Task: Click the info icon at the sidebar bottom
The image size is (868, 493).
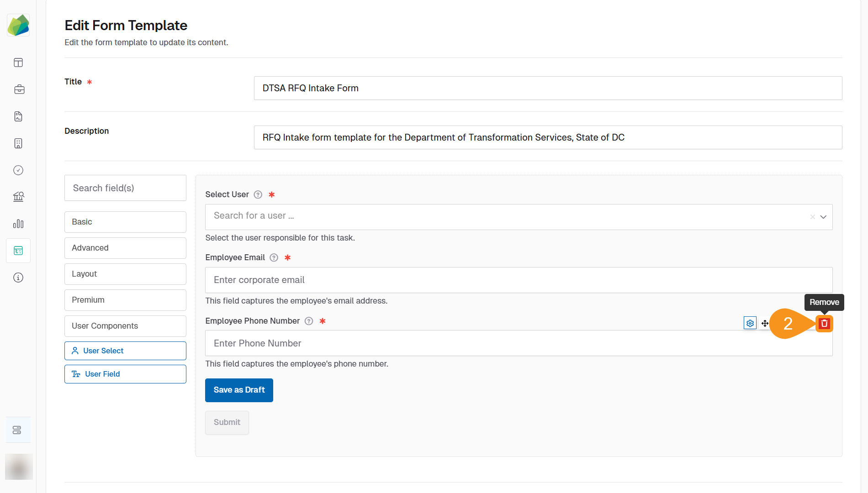Action: pyautogui.click(x=18, y=278)
